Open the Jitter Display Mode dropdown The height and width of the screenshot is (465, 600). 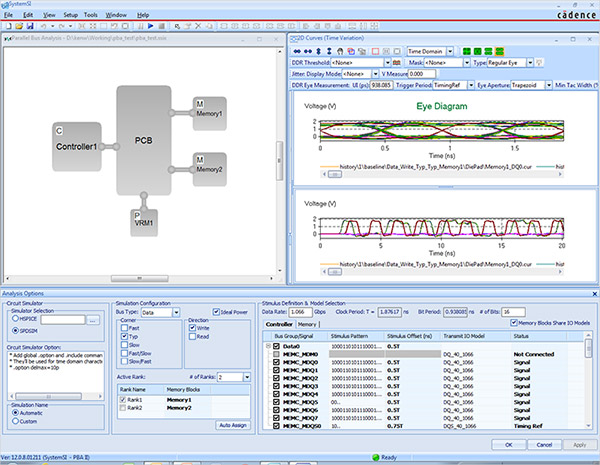(375, 74)
